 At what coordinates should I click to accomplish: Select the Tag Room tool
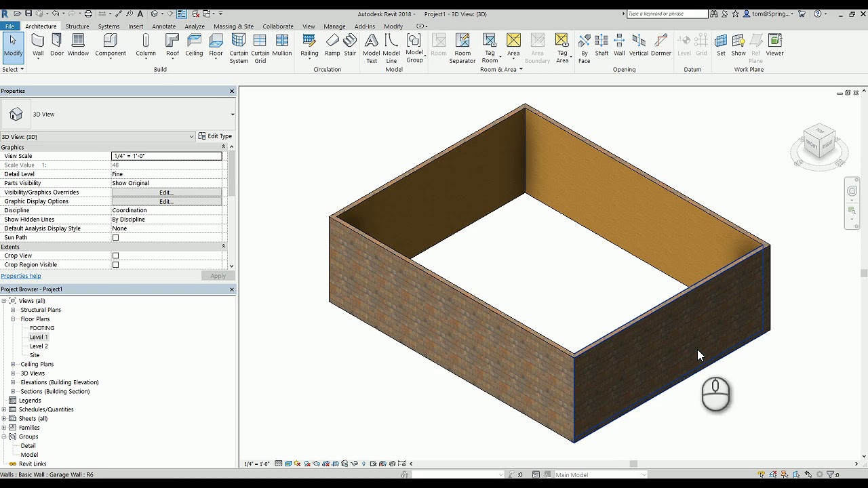490,49
